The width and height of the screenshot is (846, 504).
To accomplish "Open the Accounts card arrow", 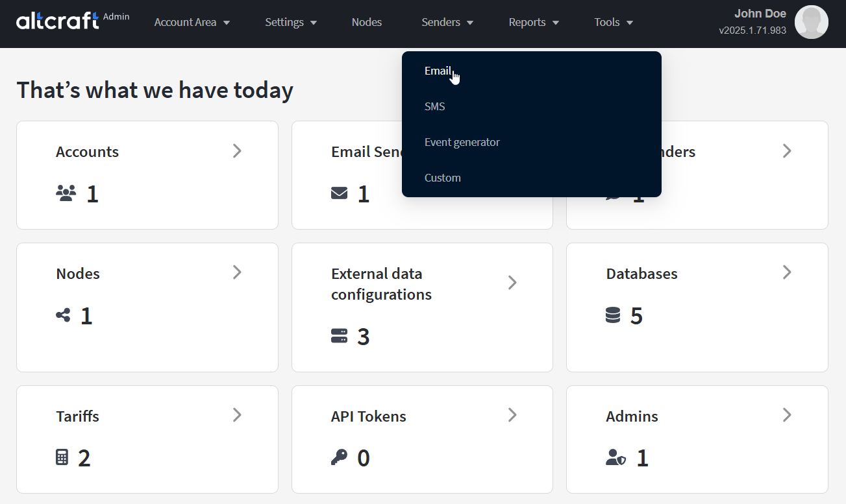I will coord(237,151).
